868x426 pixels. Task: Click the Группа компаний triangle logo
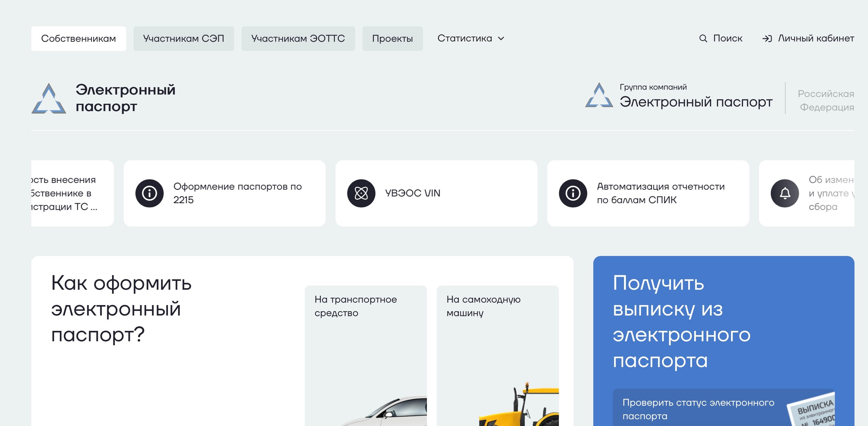click(x=599, y=95)
